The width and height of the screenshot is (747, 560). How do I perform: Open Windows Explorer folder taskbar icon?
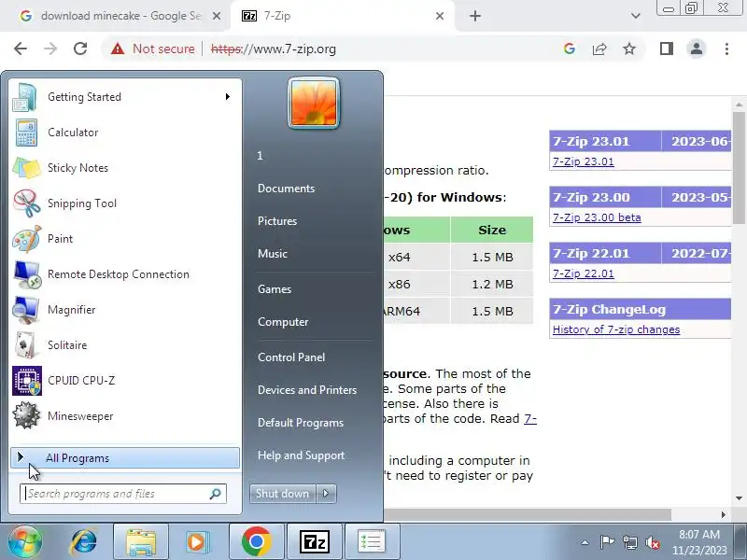[141, 542]
